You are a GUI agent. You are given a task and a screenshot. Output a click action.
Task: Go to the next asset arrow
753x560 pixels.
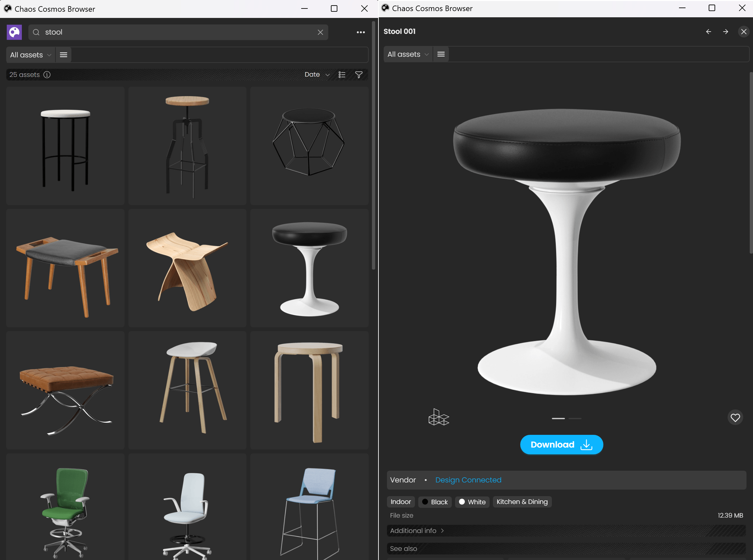pos(725,32)
